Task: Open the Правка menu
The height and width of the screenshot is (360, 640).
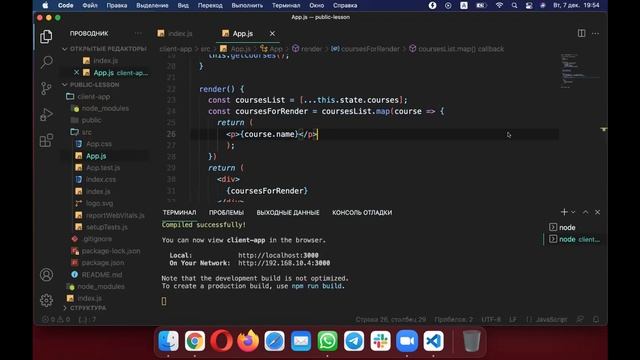Action: tap(117, 5)
